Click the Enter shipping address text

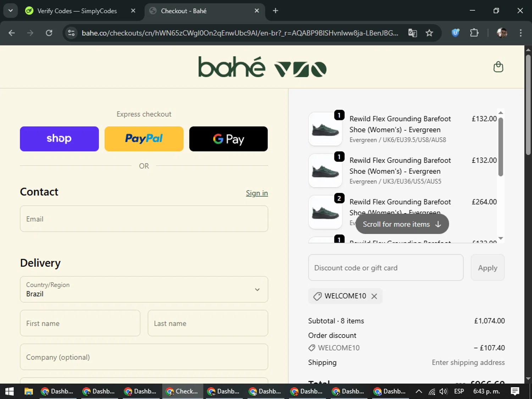[x=468, y=362]
